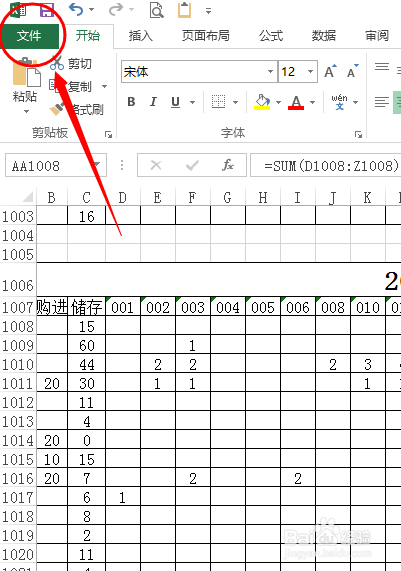
Task: Click the wén phonetic guide icon
Action: [339, 102]
